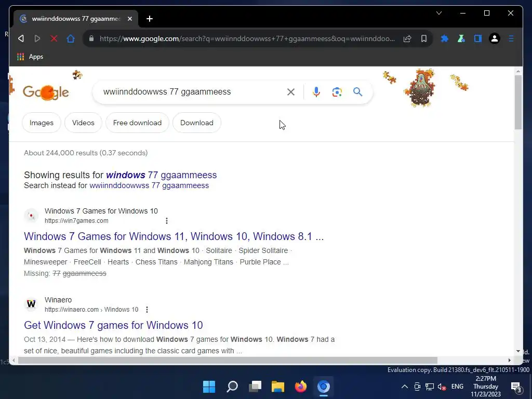Viewport: 532px width, 399px height.
Task: Open clock and date flyout
Action: click(486, 387)
